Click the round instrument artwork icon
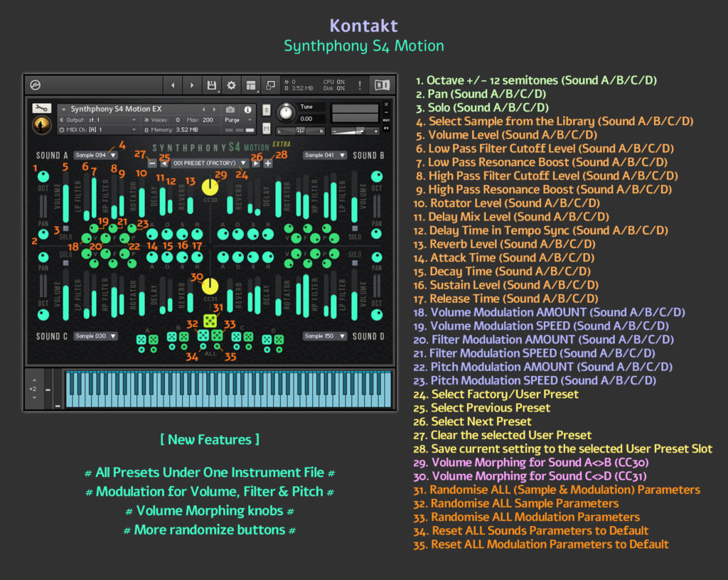This screenshot has width=728, height=580. 41,125
